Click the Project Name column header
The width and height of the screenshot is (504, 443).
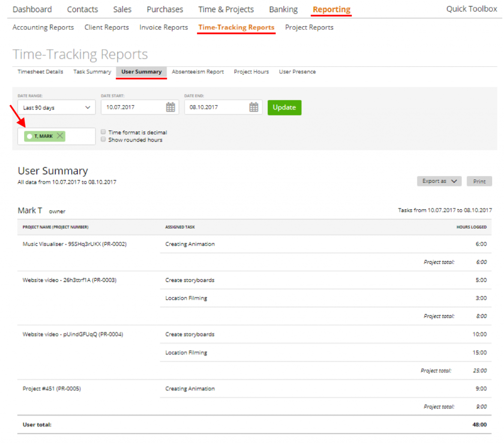pos(55,227)
